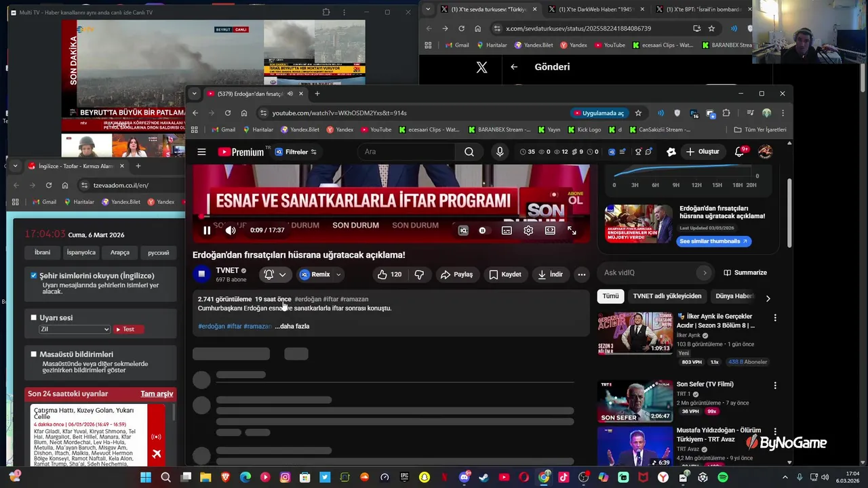The width and height of the screenshot is (868, 488).
Task: Open YouTube account avatar menu
Action: tap(765, 152)
